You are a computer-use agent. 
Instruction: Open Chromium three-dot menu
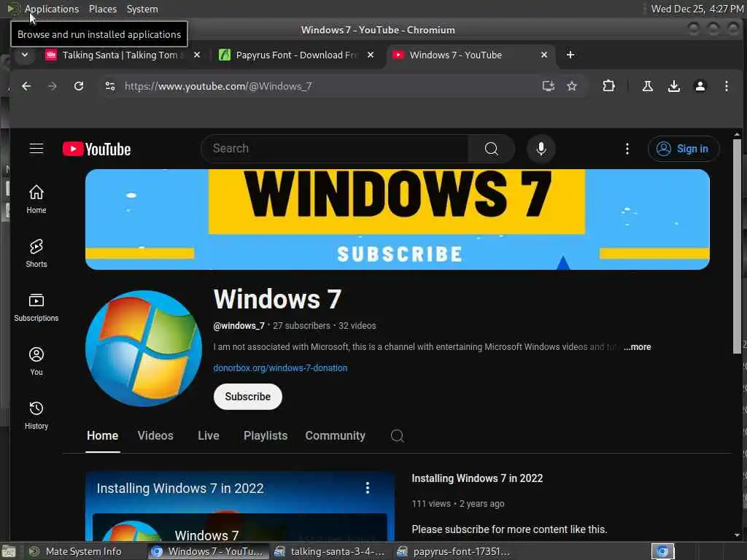726,86
